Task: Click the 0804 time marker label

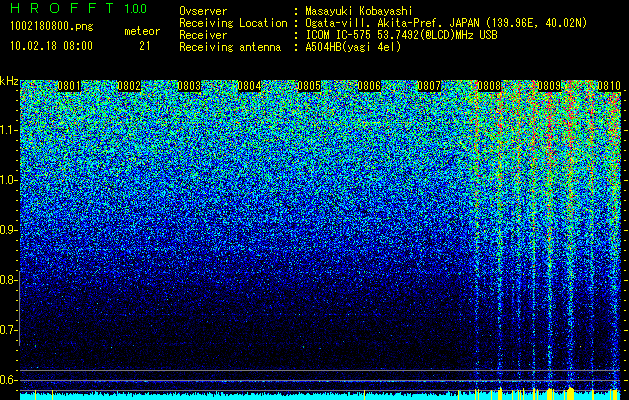Action: [249, 86]
